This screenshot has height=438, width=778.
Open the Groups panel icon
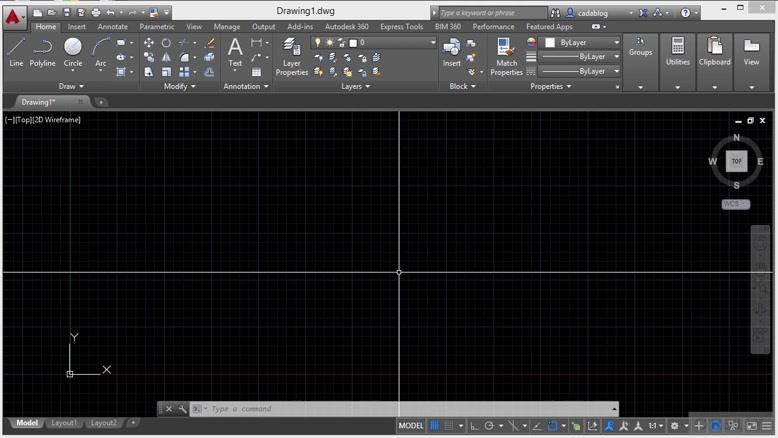click(640, 47)
